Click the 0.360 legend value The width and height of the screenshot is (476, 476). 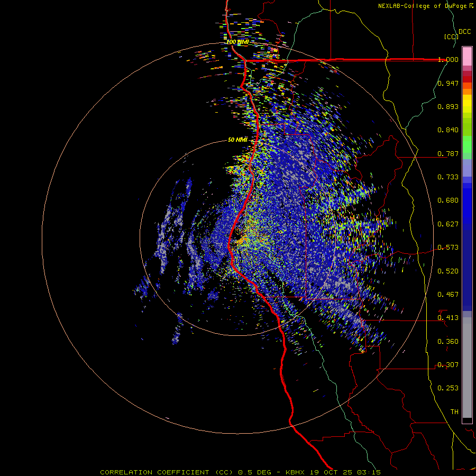(x=448, y=342)
